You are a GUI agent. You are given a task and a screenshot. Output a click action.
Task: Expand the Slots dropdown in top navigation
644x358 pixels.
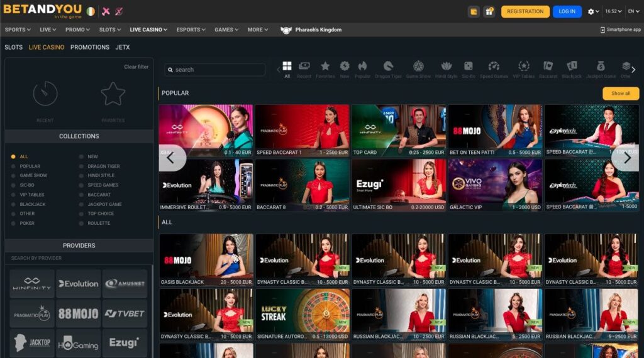click(x=109, y=30)
